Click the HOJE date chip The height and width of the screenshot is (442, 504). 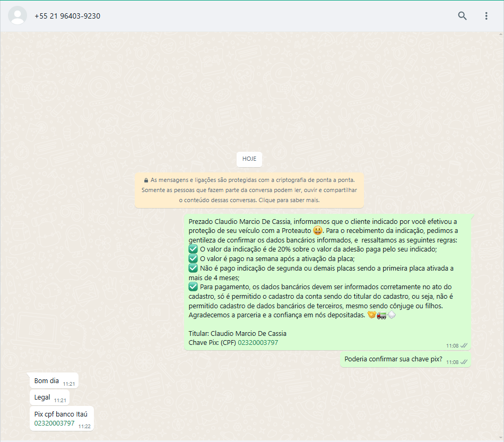249,159
